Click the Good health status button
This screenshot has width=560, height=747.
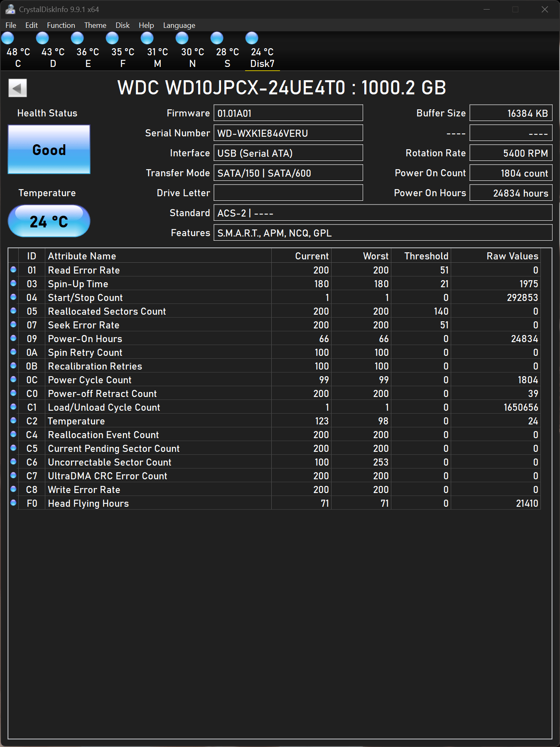[x=49, y=150]
